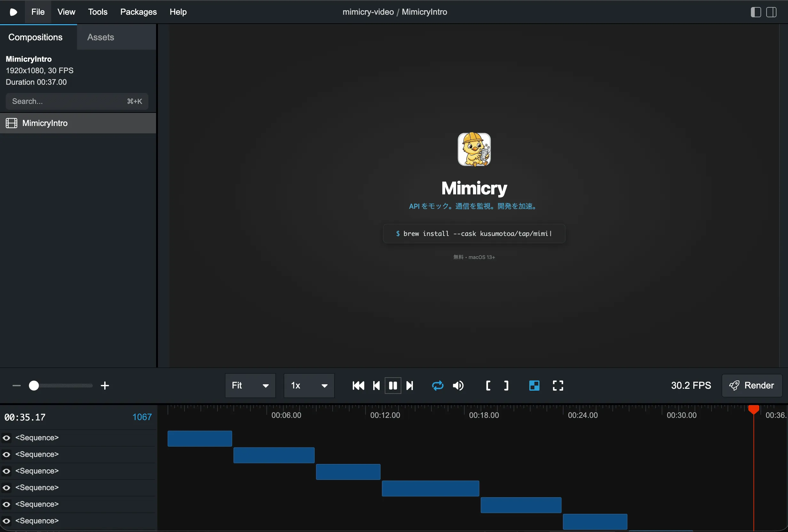788x532 pixels.
Task: Select the first sequence clip block
Action: (x=200, y=438)
